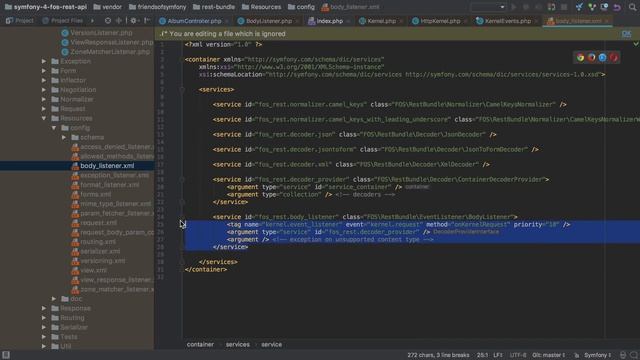
Task: Expand the Routing folder
Action: pos(44,318)
